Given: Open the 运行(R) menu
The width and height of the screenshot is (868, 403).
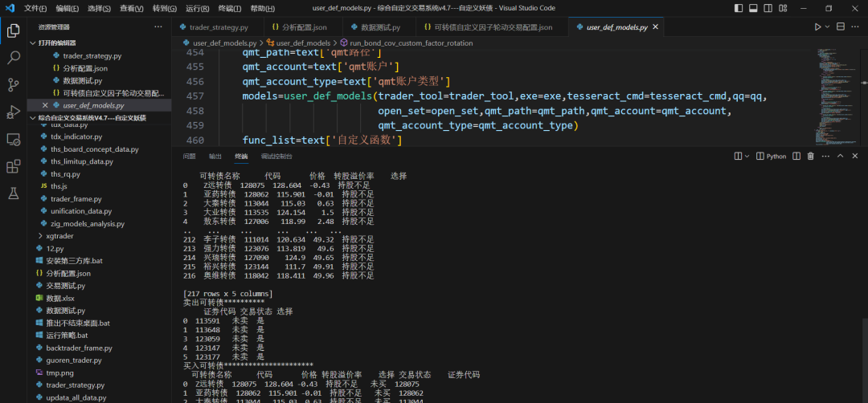Looking at the screenshot, I should [x=197, y=8].
